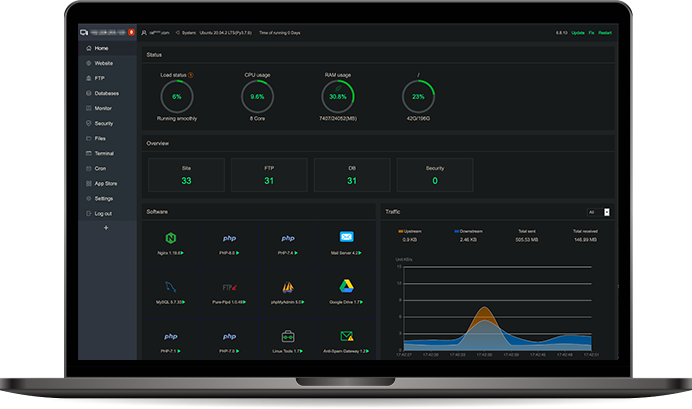This screenshot has height=409, width=692.
Task: Open the Nginx software icon
Action: tap(169, 238)
